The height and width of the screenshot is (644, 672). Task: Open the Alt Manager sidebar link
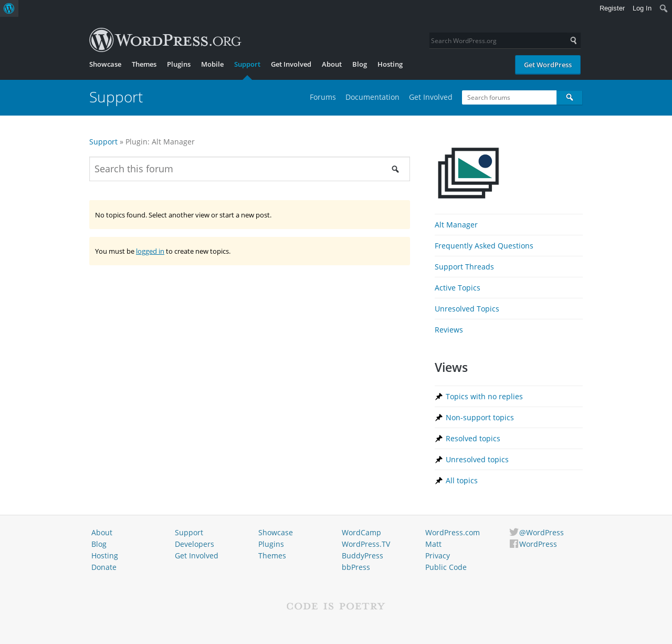coord(456,225)
